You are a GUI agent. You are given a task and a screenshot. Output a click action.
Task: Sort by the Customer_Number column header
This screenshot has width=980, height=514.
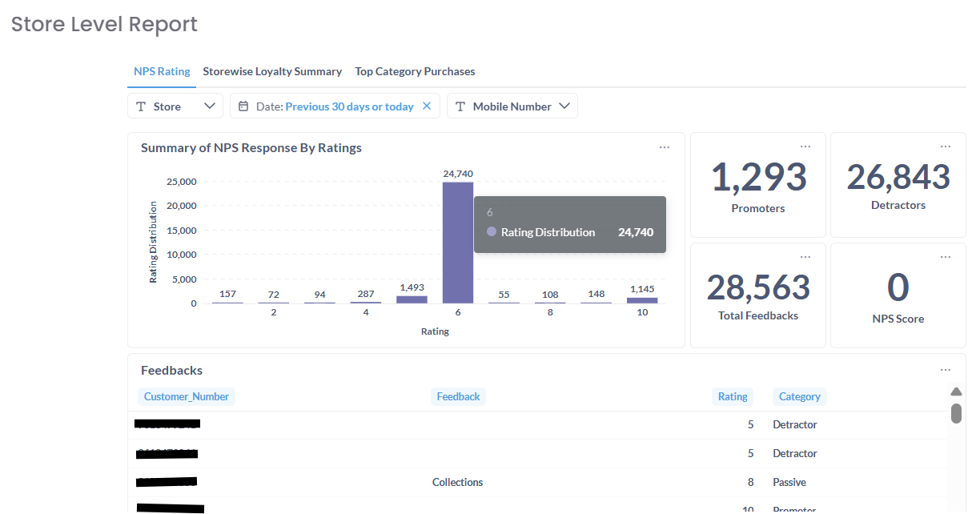click(187, 396)
